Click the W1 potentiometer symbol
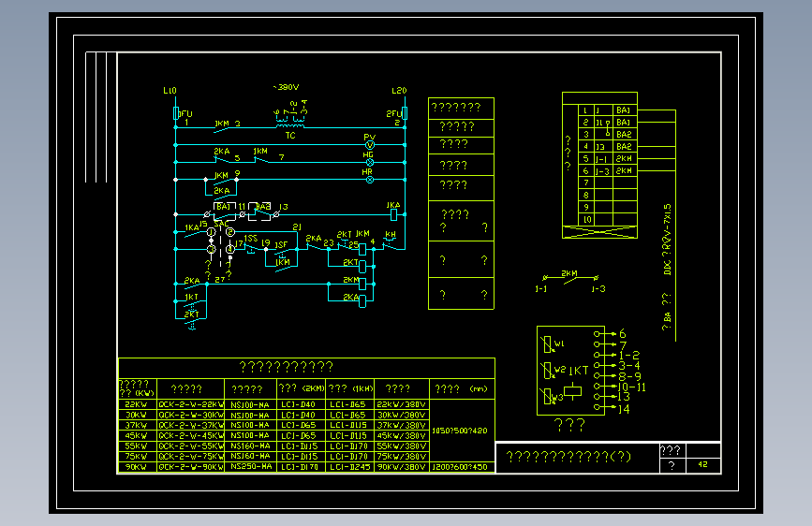 (x=547, y=344)
